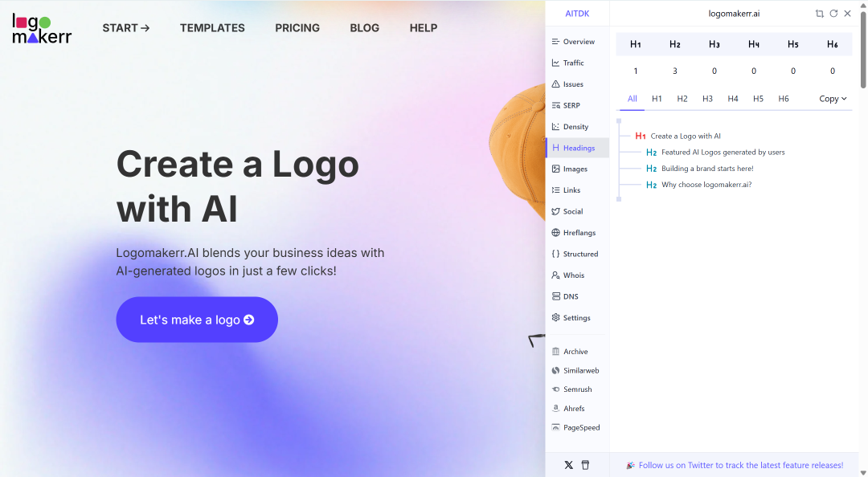Click the panel vertical scrollbar
Viewport: 868px width, 477px height.
(862, 50)
